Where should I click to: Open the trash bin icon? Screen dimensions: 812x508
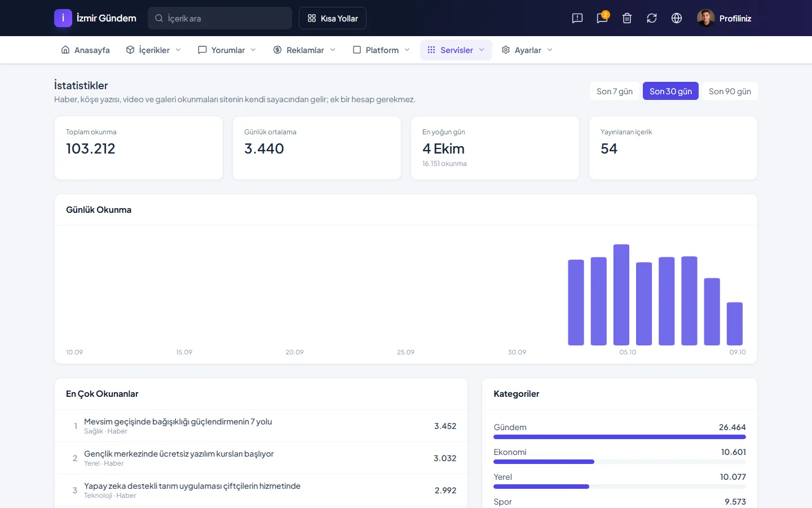coord(627,18)
